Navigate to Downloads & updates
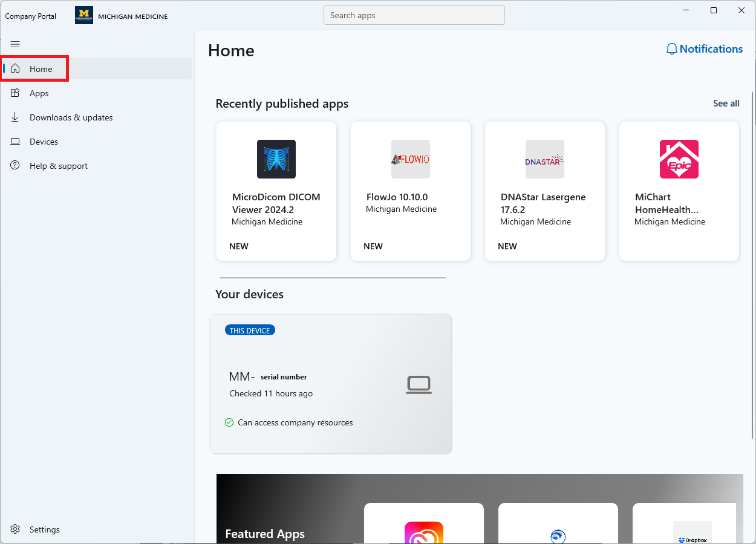Viewport: 756px width, 544px height. click(x=71, y=117)
